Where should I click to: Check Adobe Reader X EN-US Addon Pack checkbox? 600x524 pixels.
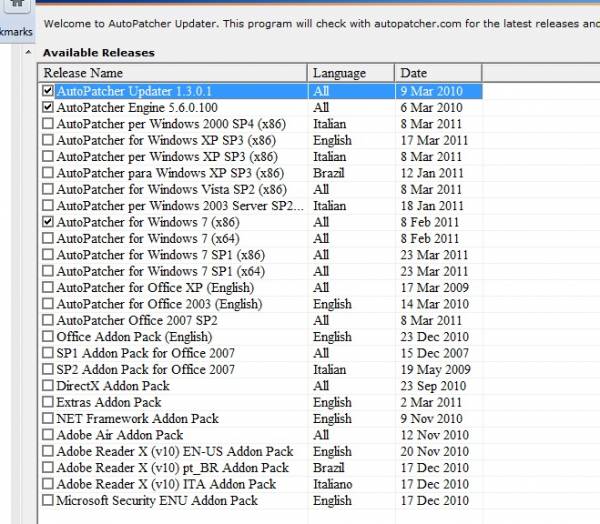point(47,451)
